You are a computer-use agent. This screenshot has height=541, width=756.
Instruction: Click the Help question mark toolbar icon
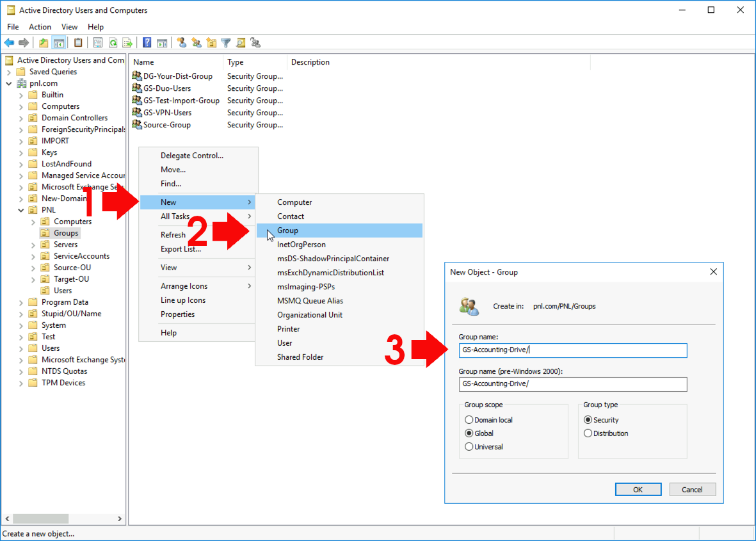click(x=147, y=42)
